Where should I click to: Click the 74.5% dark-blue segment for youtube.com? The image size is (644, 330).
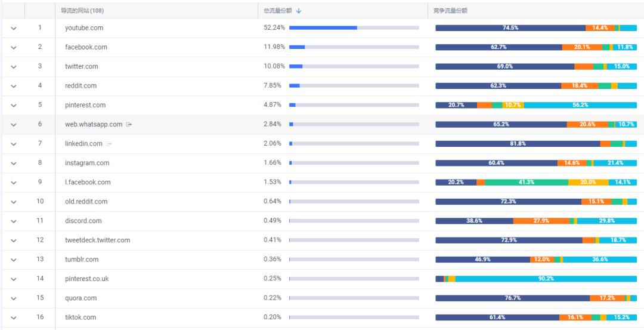(510, 28)
